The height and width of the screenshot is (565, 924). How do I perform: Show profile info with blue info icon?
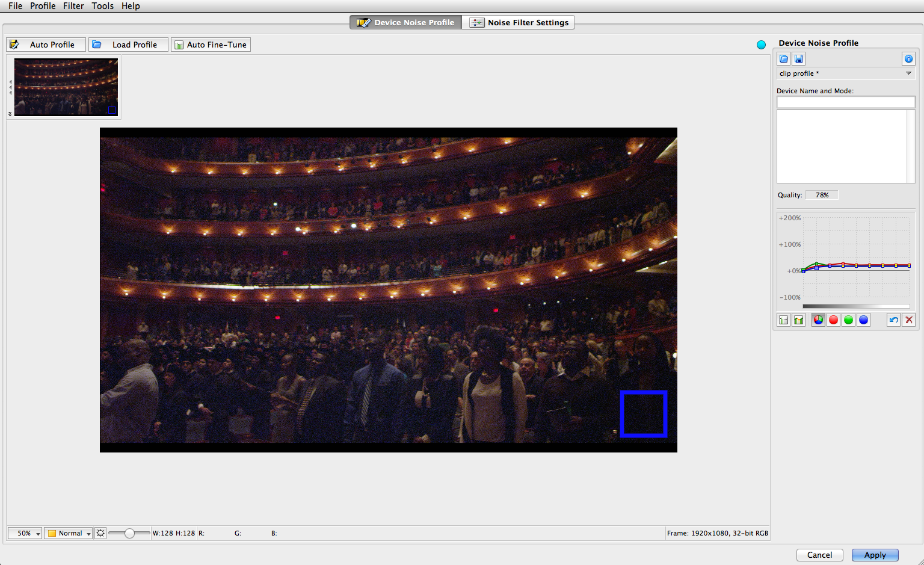908,58
